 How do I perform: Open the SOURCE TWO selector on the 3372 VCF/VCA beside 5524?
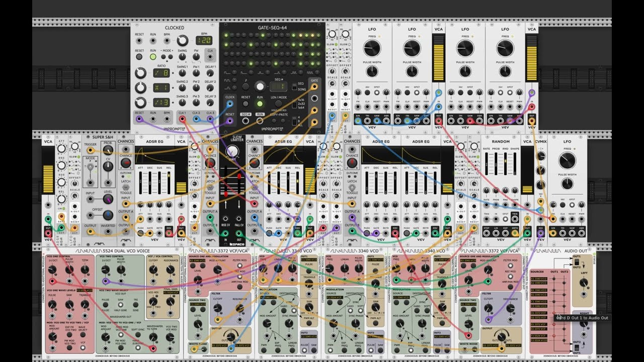point(198,305)
